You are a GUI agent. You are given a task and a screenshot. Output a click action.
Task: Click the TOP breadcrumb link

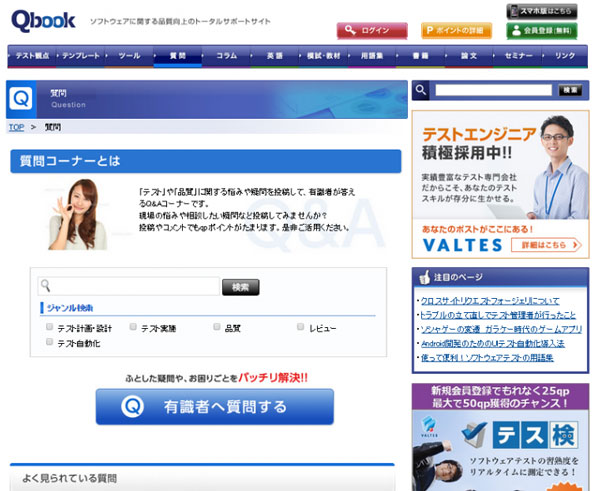click(x=16, y=127)
